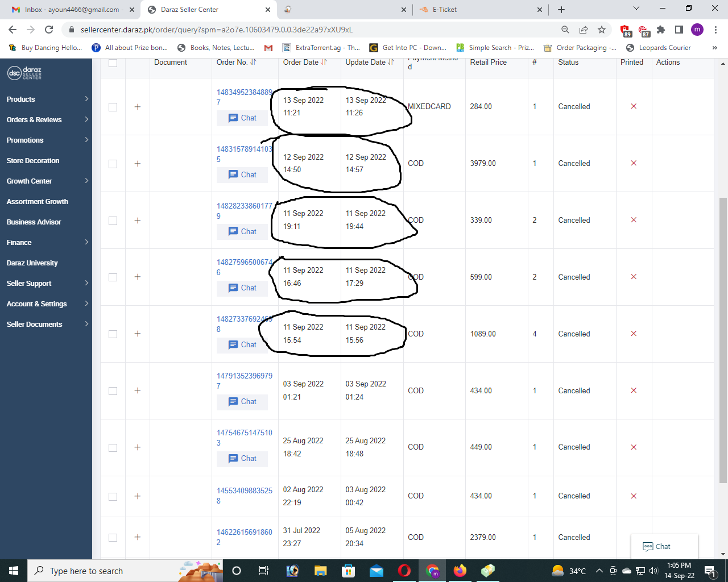Open Chrome three-dot menu
Image resolution: width=728 pixels, height=582 pixels.
(715, 30)
